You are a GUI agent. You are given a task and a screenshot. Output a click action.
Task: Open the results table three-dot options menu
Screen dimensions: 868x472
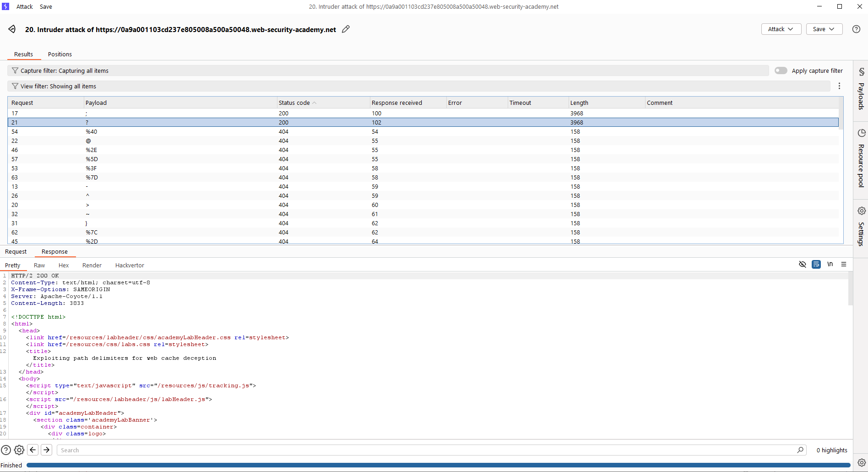click(x=839, y=86)
